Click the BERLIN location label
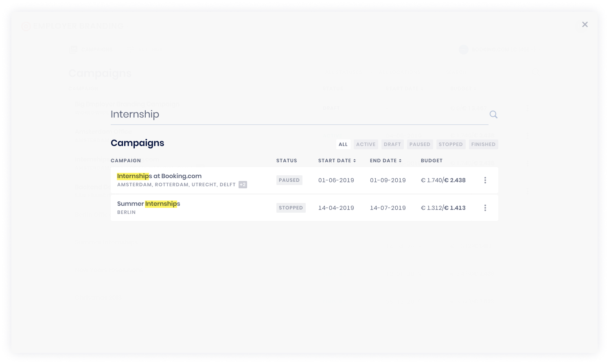This screenshot has height=364, width=609. pos(127,212)
